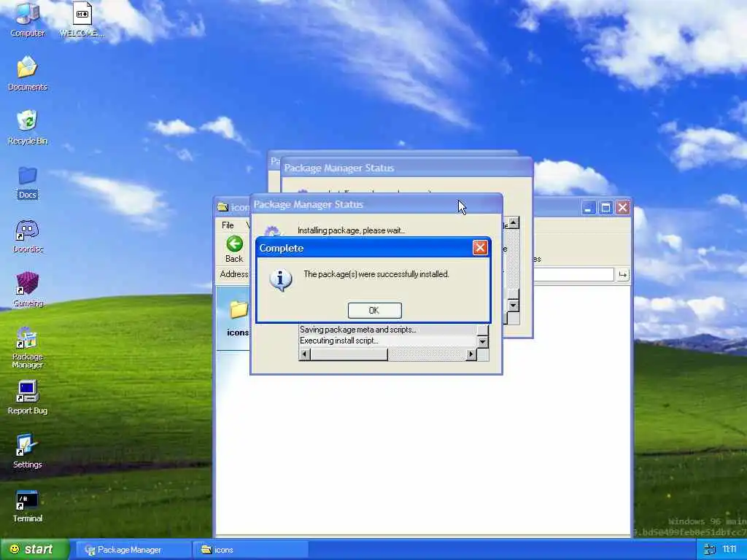Open the Package Manager desktop shortcut

click(x=27, y=346)
